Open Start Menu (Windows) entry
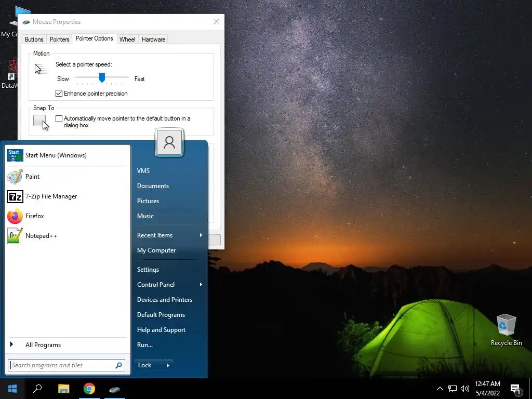Viewport: 532px width, 399px height. (x=67, y=155)
